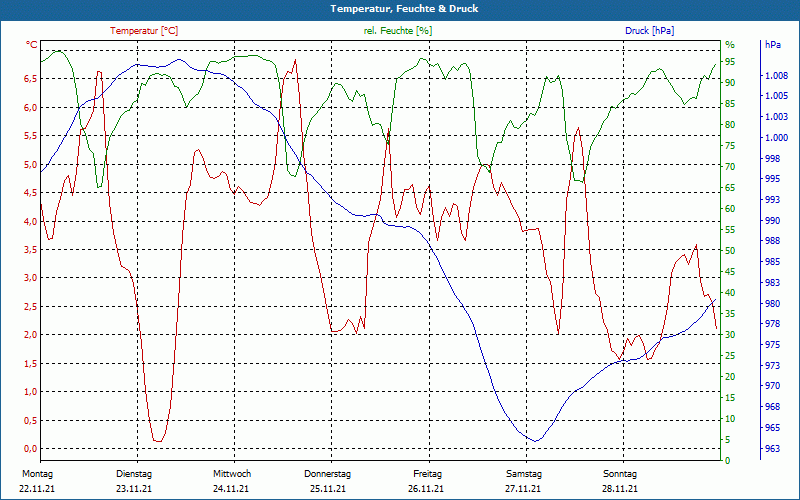Click the humidity axis value '40'
800x500 pixels.
(730, 293)
